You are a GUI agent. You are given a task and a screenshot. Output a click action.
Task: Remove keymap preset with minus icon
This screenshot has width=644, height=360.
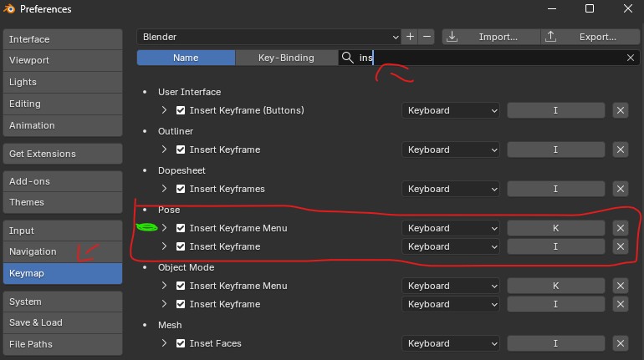coord(427,37)
